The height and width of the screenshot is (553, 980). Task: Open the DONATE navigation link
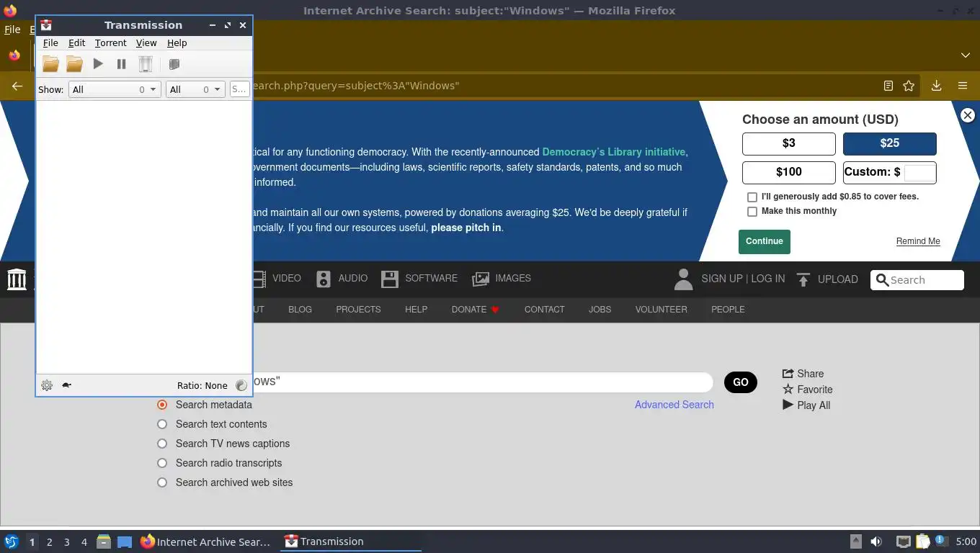coord(475,310)
